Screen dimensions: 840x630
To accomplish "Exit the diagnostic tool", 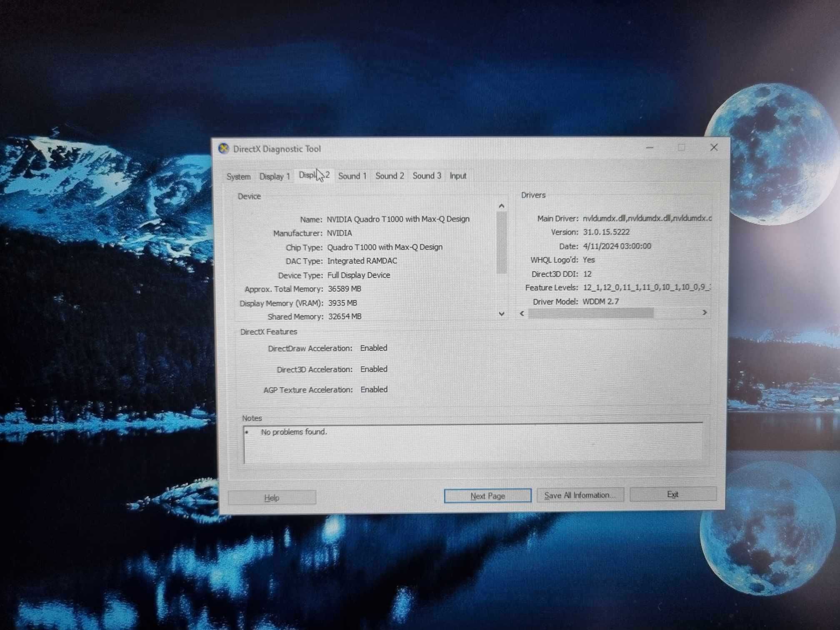I will point(673,494).
